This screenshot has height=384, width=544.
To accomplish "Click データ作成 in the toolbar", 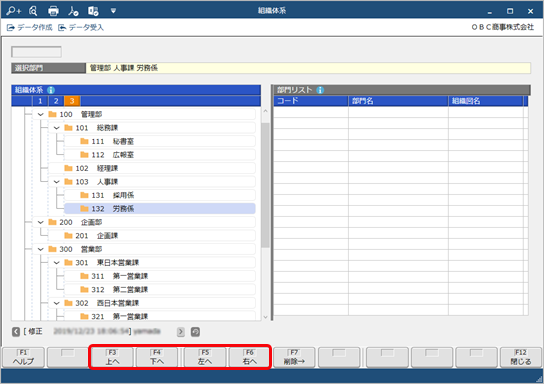I will (x=30, y=27).
